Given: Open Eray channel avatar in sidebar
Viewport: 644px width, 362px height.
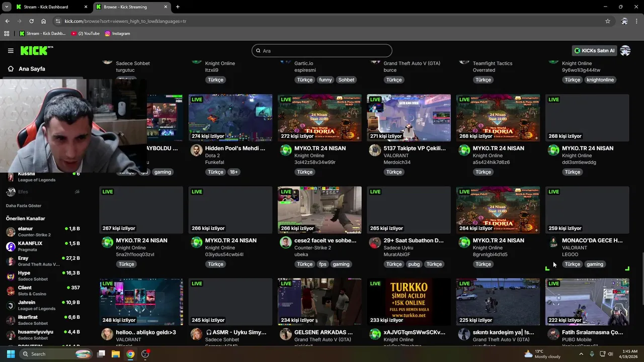Looking at the screenshot, I should tap(11, 261).
